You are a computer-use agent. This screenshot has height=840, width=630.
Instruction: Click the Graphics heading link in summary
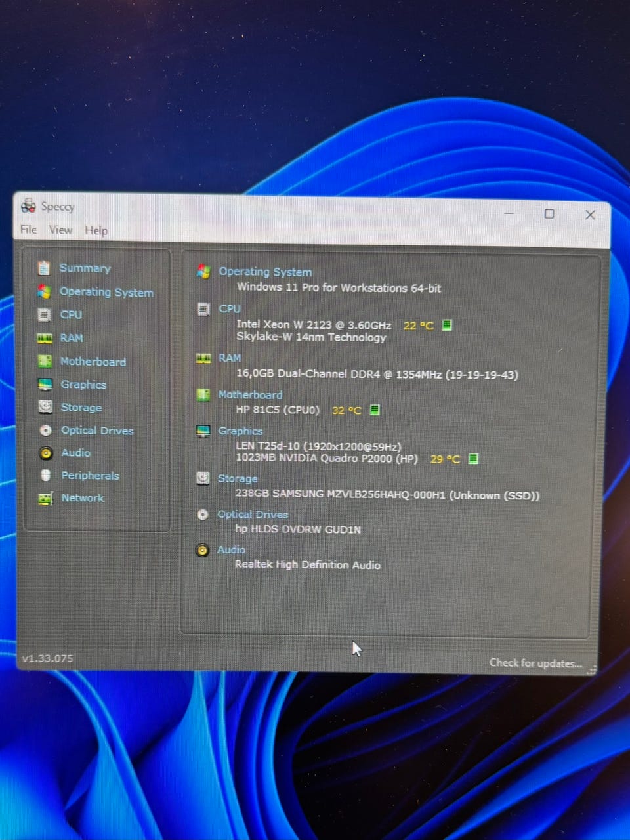coord(240,431)
